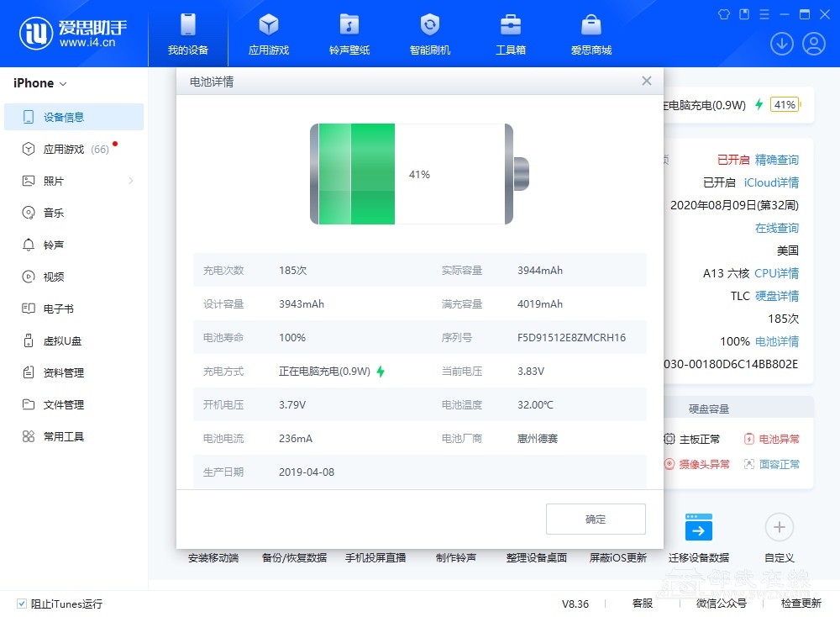Expand the iPhone device dropdown
The width and height of the screenshot is (840, 617).
pyautogui.click(x=39, y=83)
